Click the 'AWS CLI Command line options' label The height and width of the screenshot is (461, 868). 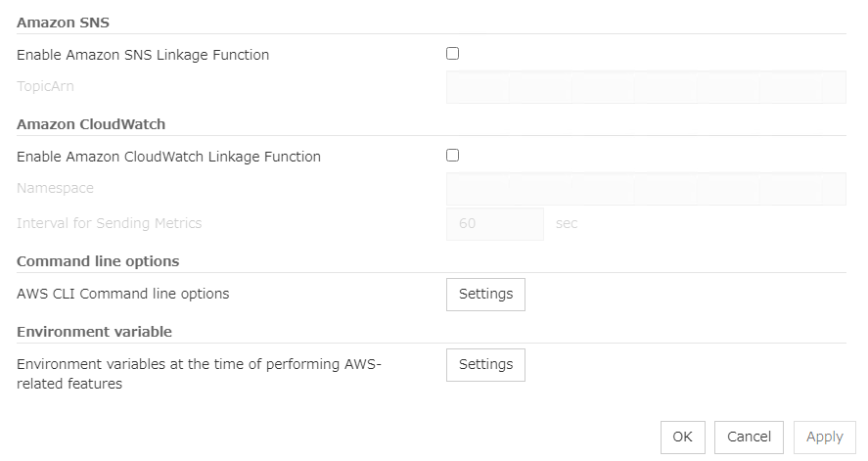[x=123, y=294]
